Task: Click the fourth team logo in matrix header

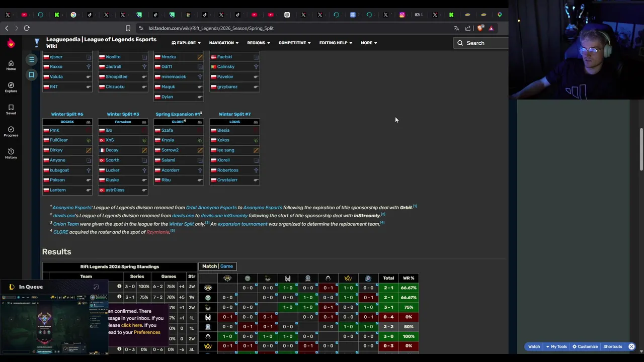Action: [x=288, y=278]
